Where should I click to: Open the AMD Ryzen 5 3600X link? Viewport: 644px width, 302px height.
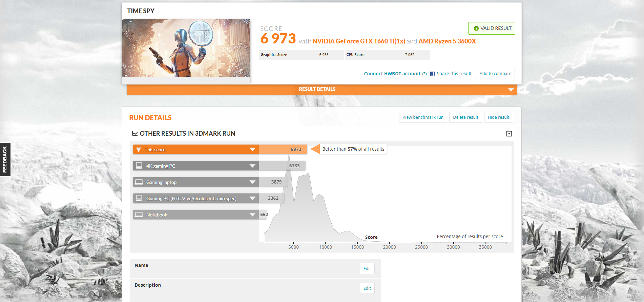[447, 41]
